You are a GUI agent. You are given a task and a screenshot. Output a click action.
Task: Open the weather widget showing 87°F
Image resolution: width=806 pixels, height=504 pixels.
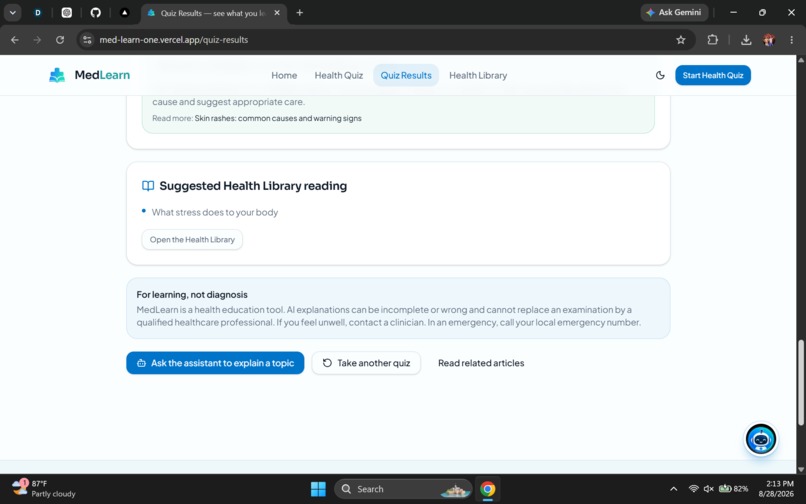tap(43, 489)
